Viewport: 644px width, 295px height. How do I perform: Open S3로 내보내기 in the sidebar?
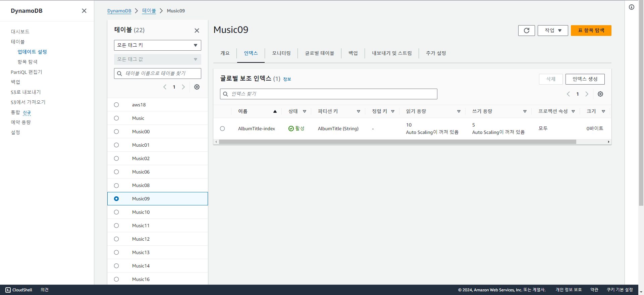click(26, 92)
